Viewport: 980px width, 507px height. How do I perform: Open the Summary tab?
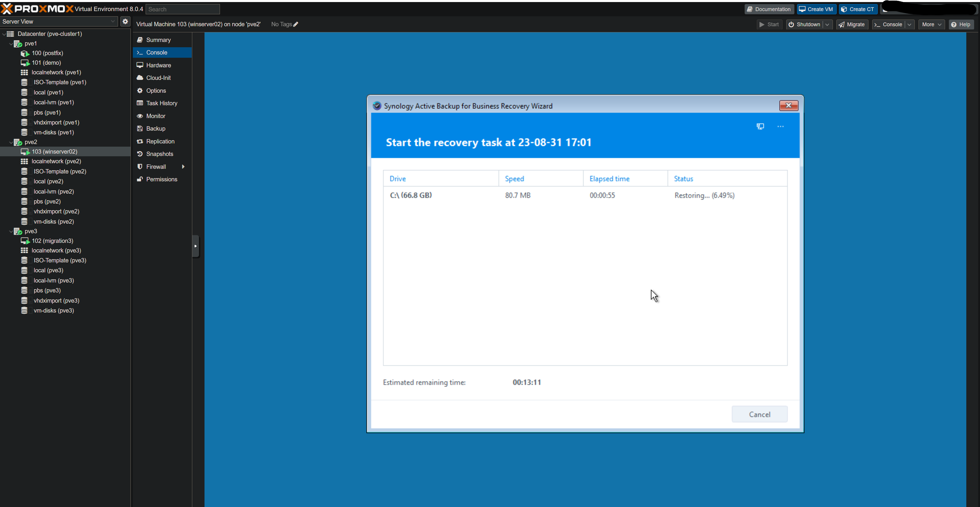[162, 40]
